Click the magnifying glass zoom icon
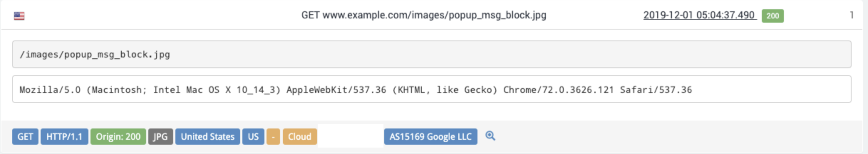Screen dimensions: 868x154 pyautogui.click(x=490, y=136)
